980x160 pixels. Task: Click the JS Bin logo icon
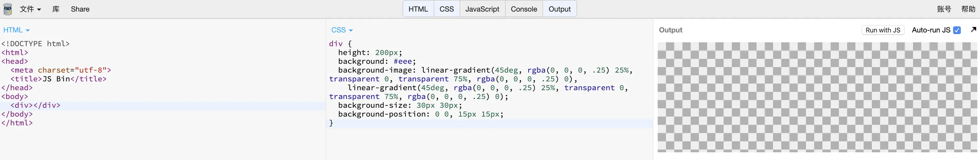[x=7, y=9]
